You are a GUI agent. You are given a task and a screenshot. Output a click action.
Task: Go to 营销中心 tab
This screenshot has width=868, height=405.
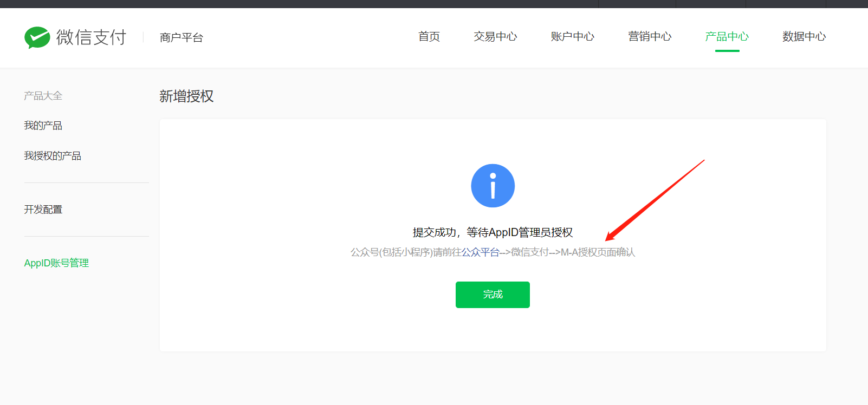[650, 36]
